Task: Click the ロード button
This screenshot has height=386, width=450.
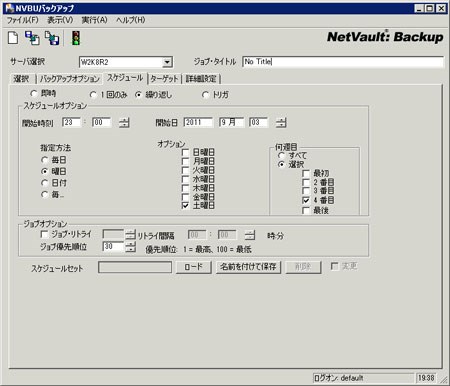Action: tap(194, 267)
